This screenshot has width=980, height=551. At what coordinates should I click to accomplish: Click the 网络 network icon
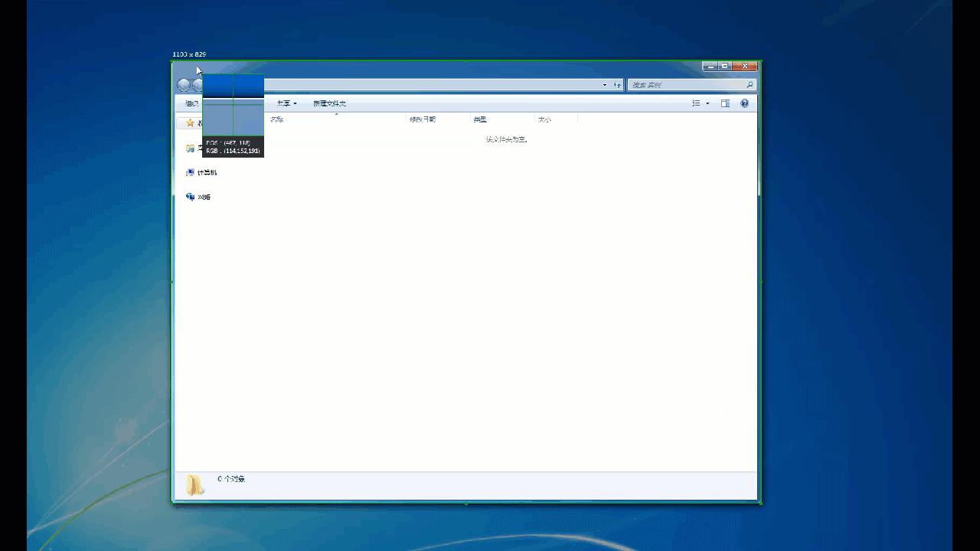190,197
